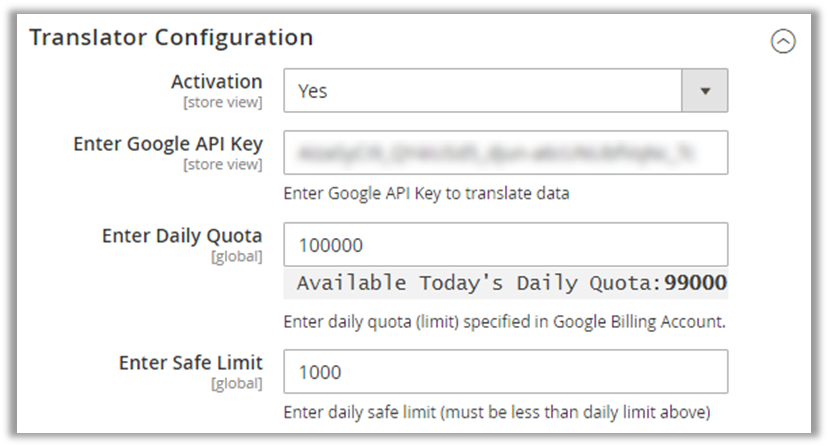This screenshot has width=829, height=447.
Task: Focus the Google API Key field
Action: (505, 153)
